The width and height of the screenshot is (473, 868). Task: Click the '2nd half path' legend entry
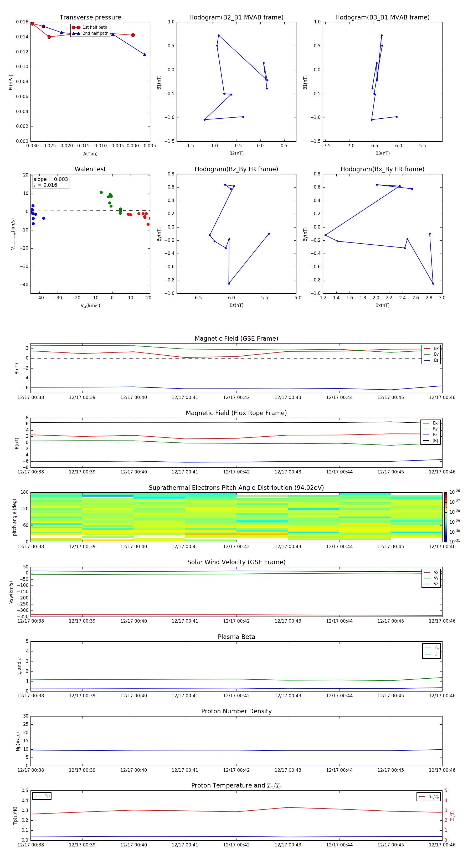[90, 33]
